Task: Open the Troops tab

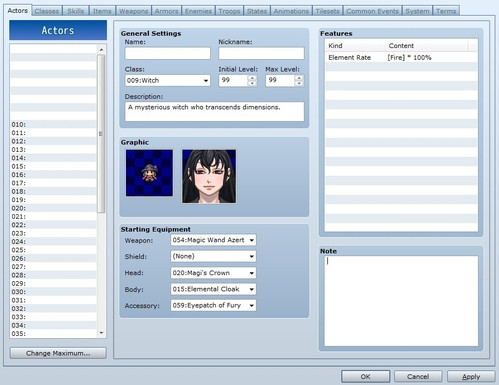Action: 229,11
